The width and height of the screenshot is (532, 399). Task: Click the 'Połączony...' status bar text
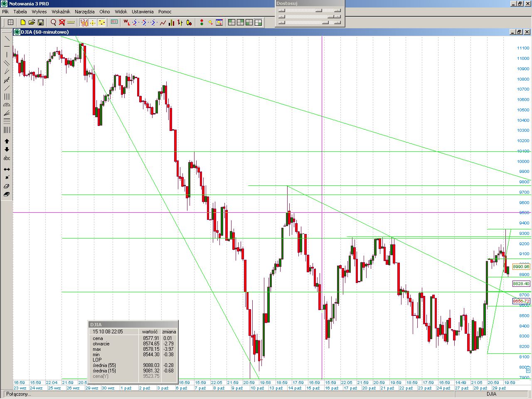click(x=19, y=394)
